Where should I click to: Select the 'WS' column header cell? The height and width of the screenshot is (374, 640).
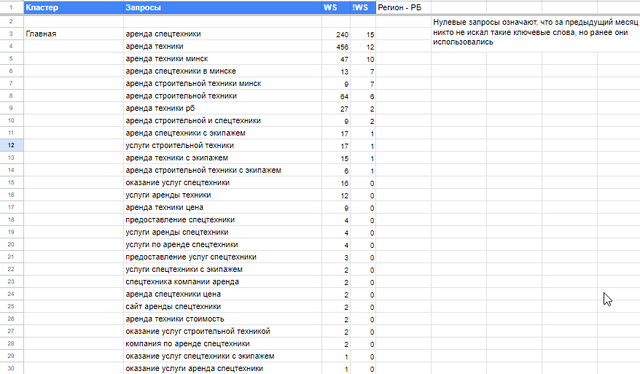click(x=336, y=7)
